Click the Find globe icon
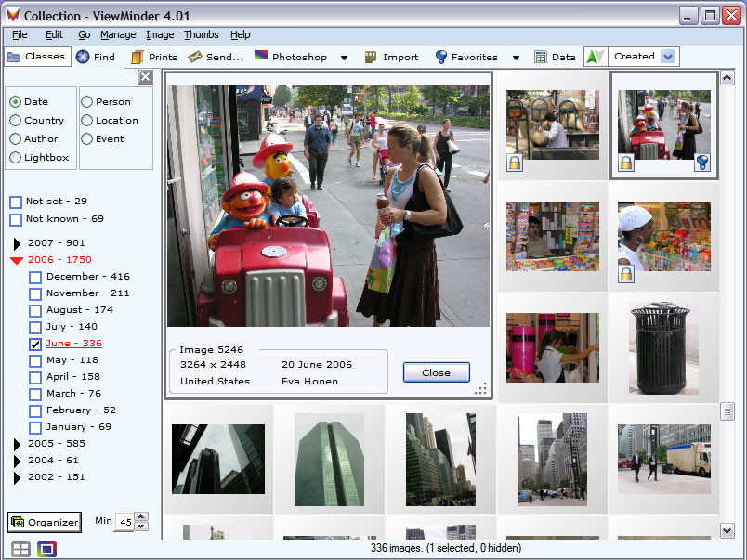 [83, 57]
